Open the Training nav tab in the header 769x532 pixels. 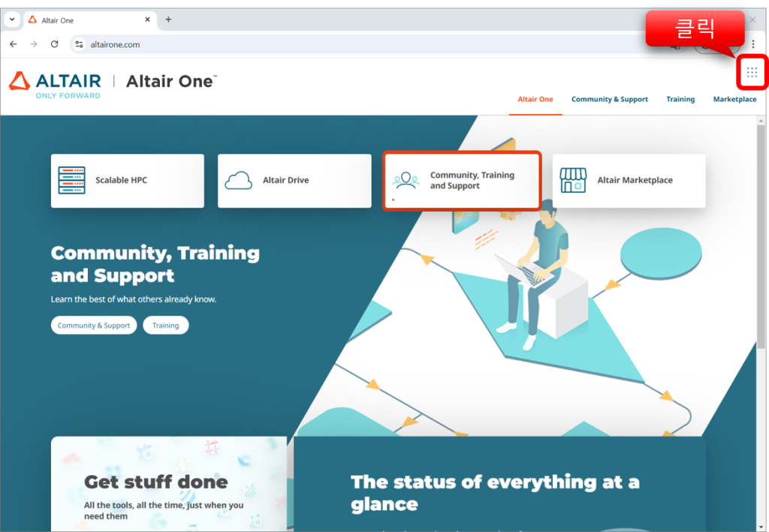680,99
